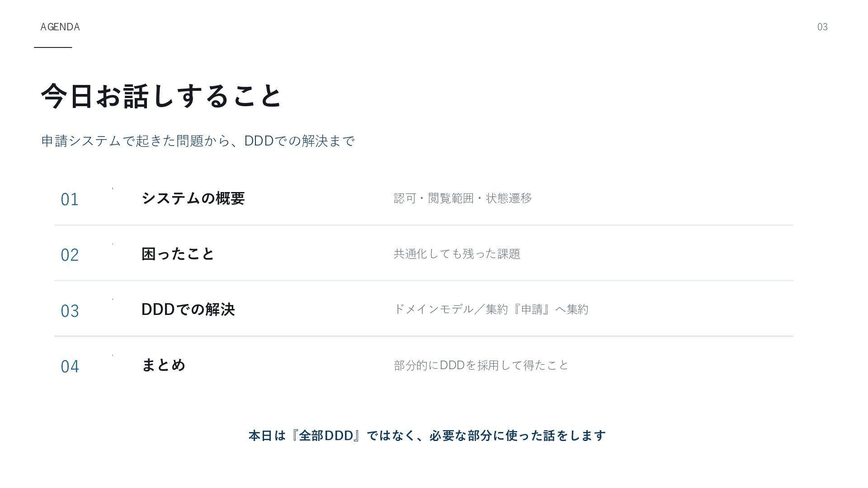Select the まとめ agenda heading
868x488 pixels.
[164, 365]
